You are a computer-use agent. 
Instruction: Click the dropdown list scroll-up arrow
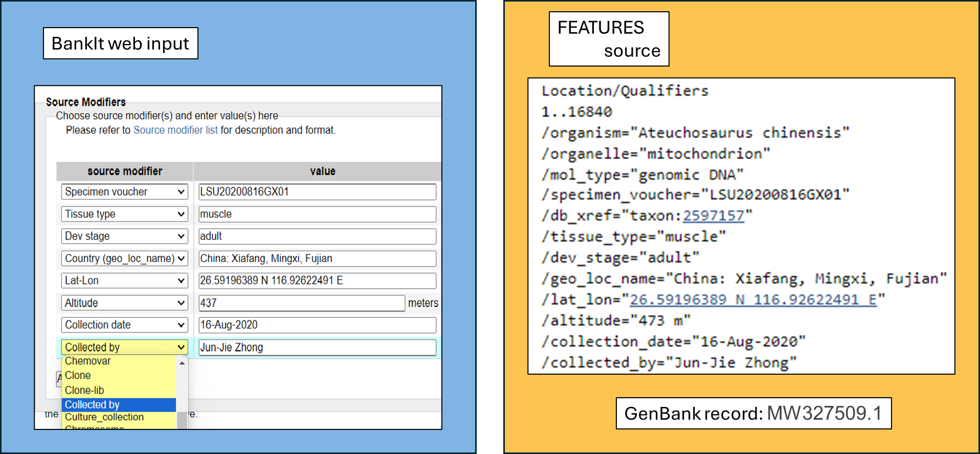point(182,363)
